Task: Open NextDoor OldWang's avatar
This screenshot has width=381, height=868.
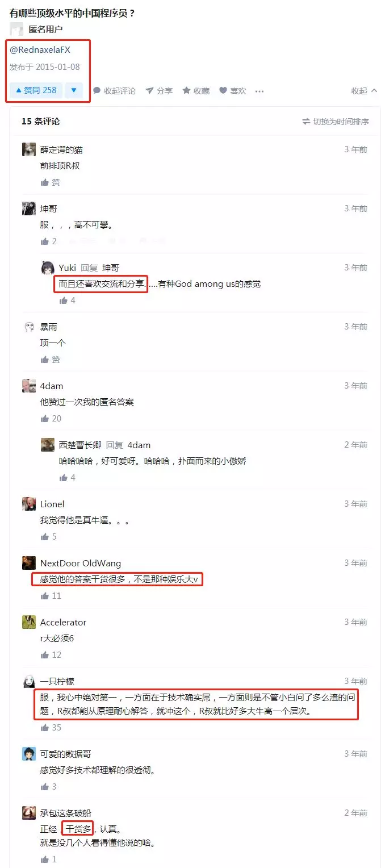Action: [x=29, y=563]
